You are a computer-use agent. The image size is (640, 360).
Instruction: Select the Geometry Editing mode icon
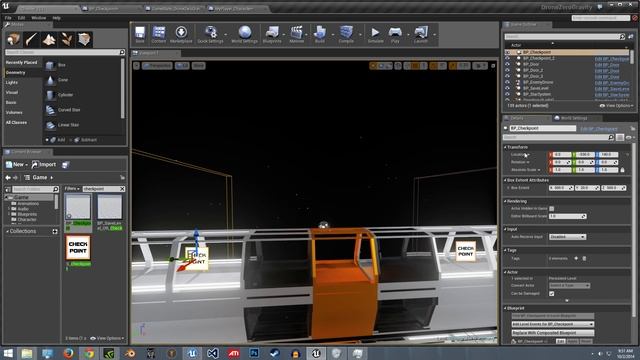[84, 39]
